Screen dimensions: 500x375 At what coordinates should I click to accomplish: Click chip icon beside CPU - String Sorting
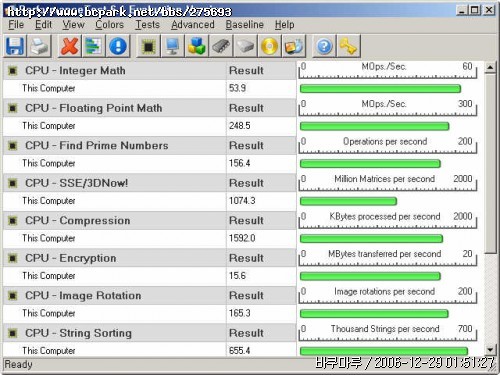coord(13,333)
